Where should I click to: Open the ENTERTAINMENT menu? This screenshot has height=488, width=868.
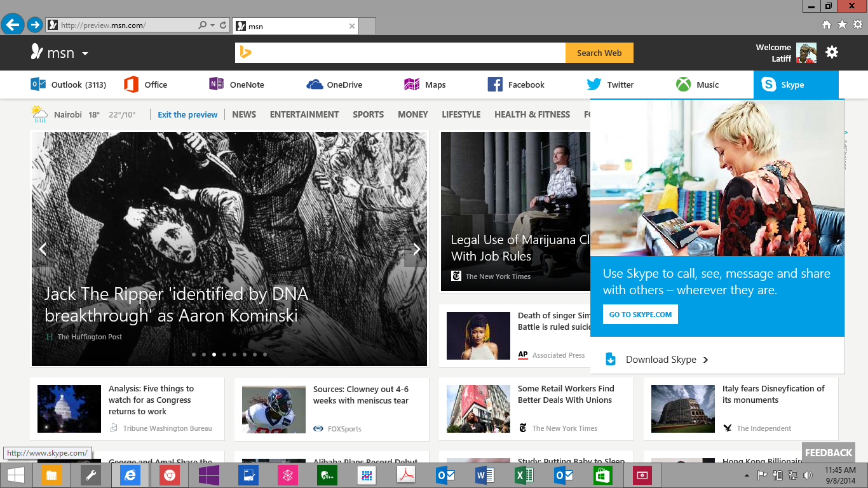coord(304,114)
